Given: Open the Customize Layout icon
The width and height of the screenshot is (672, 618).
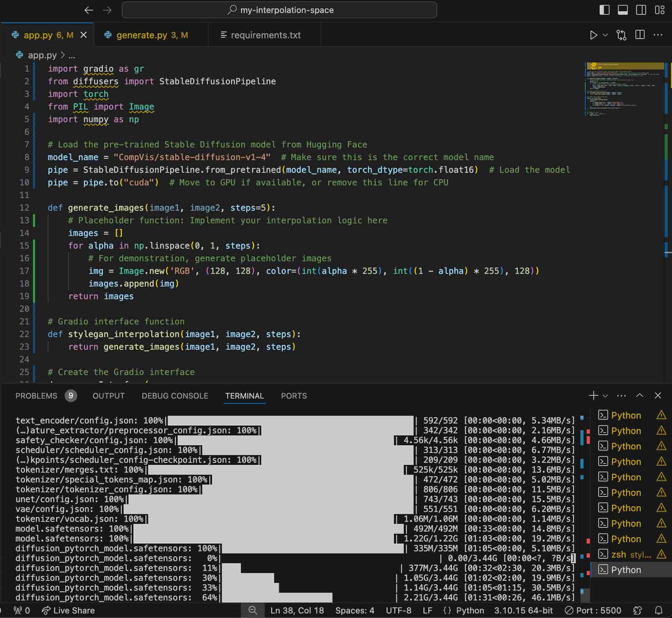Looking at the screenshot, I should [659, 10].
